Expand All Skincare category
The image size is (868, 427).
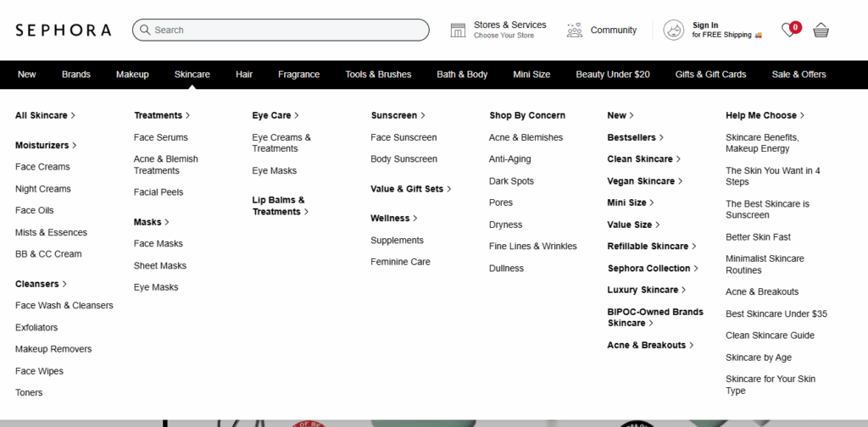point(46,115)
